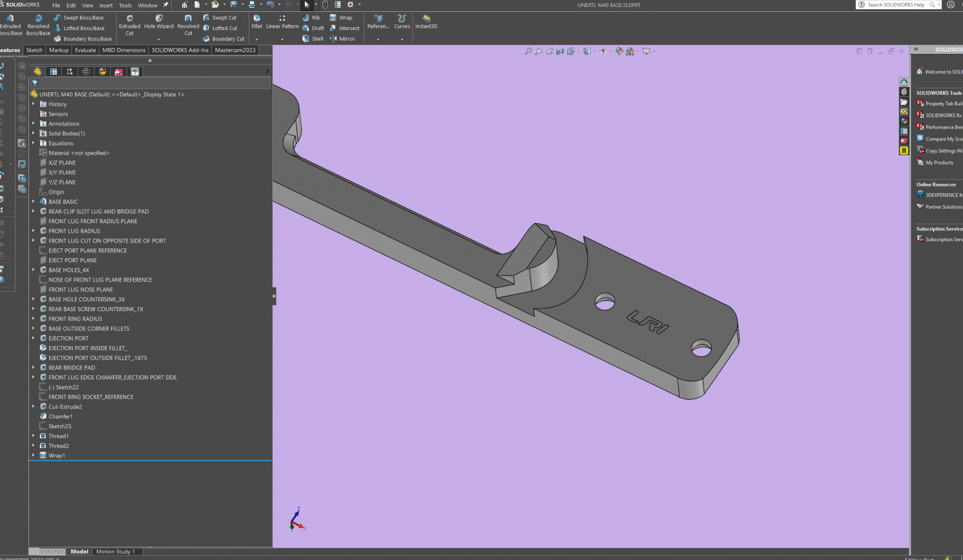Click the Options gear icon
Image resolution: width=963 pixels, height=560 pixels.
(x=350, y=5)
